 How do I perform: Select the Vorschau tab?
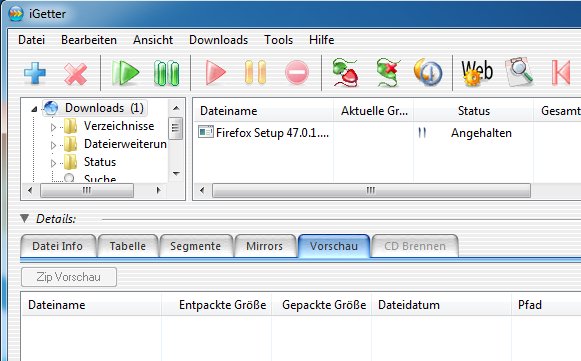(334, 246)
